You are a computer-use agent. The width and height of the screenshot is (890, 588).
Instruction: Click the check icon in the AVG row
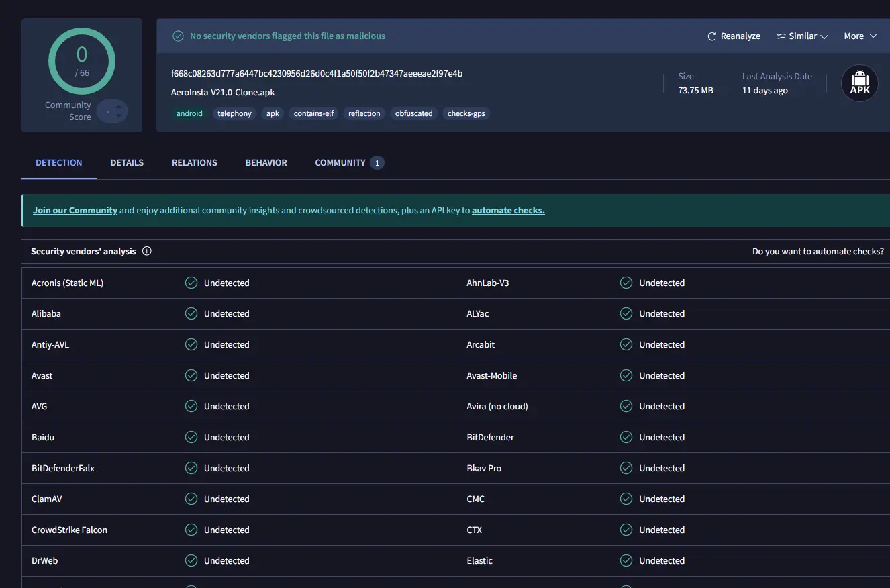(x=191, y=407)
